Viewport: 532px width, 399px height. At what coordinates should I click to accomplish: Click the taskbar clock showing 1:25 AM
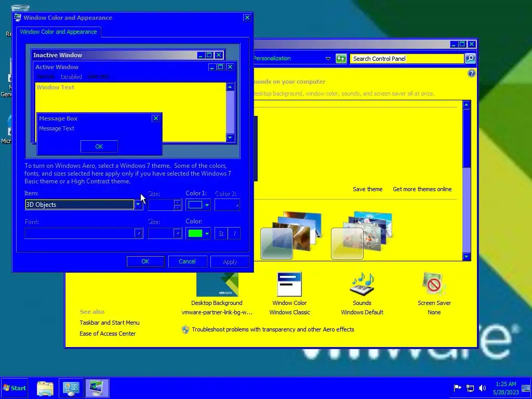pos(506,388)
